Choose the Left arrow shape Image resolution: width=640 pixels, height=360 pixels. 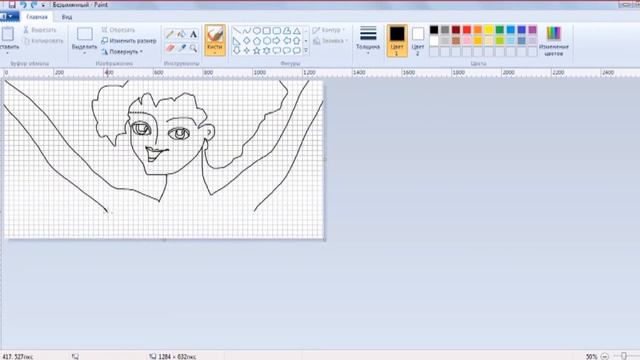point(287,41)
